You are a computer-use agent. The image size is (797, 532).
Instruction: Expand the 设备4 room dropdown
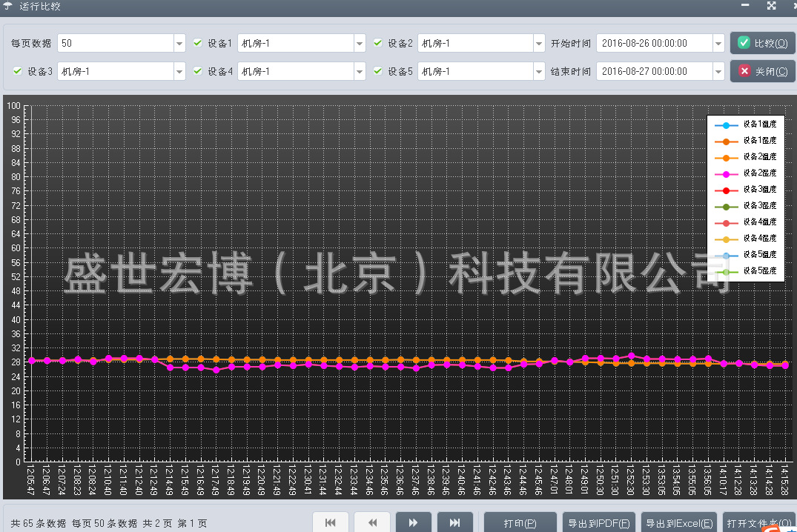coord(360,71)
